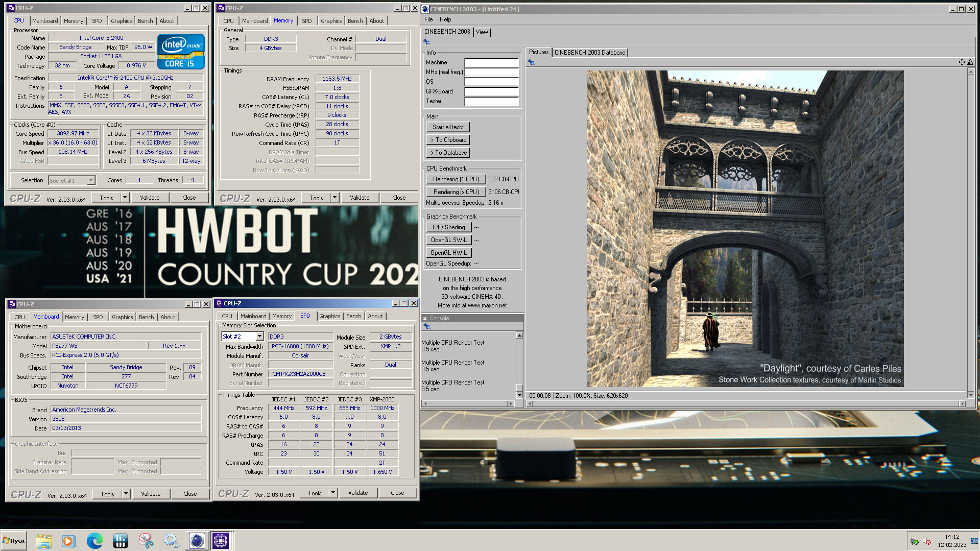Expand Tools dropdown arrow in SPD window
This screenshot has width=980, height=551.
point(333,493)
